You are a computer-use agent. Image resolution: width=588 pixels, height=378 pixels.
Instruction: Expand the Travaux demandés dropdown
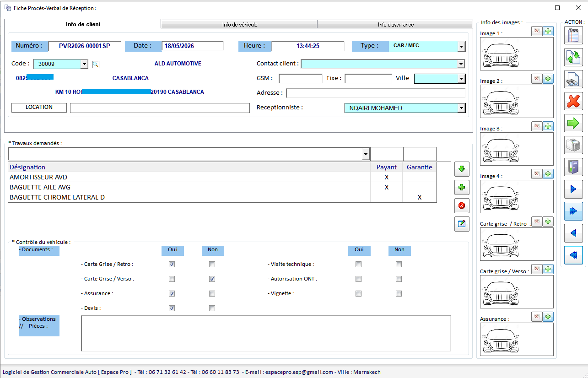pos(365,154)
